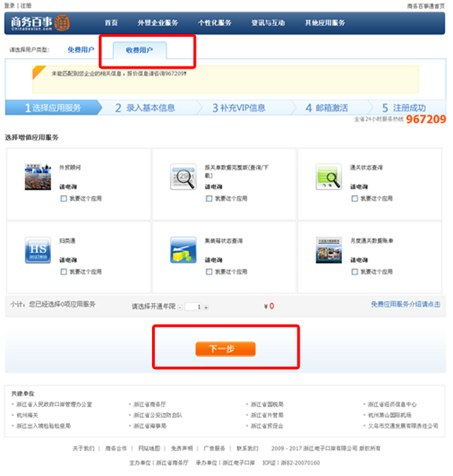Screen dimensions: 453x476
Task: Switch to the 收费用户 tab
Action: (x=139, y=50)
